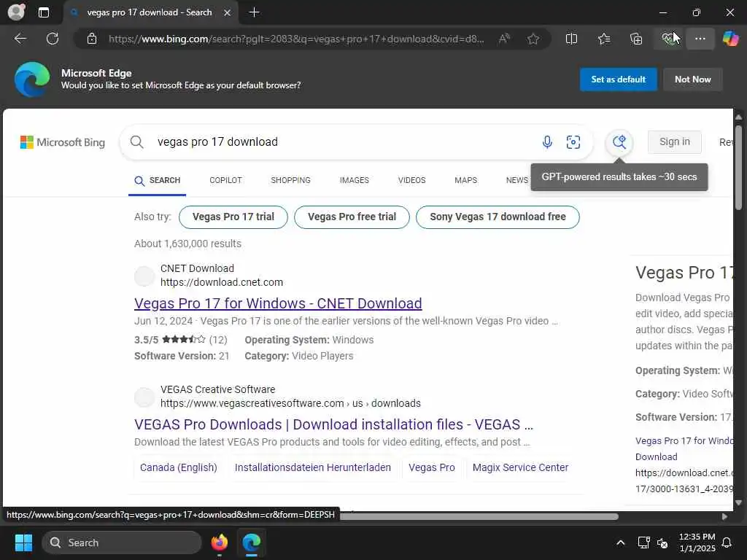Switch to the IMAGES tab
This screenshot has width=747, height=560.
[355, 181]
